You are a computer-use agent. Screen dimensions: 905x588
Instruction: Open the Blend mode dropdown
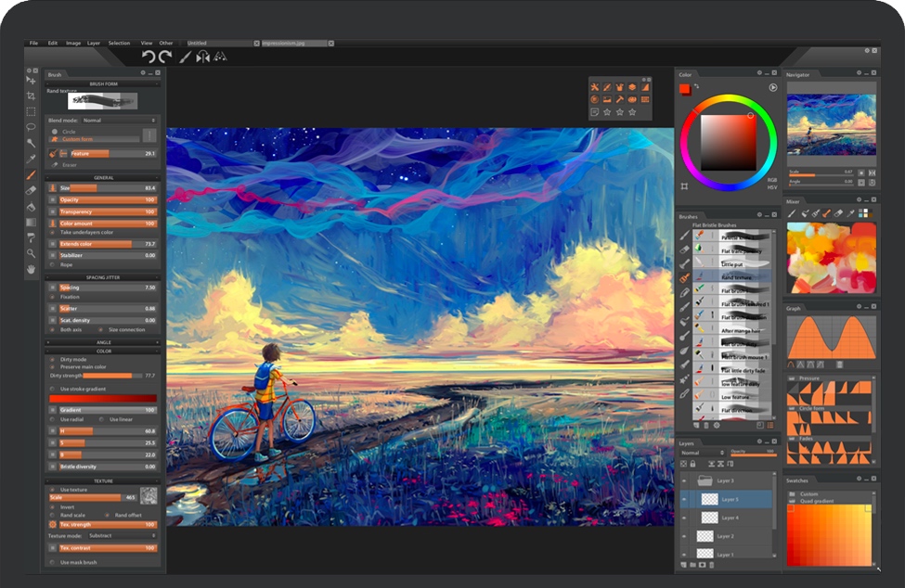point(119,121)
